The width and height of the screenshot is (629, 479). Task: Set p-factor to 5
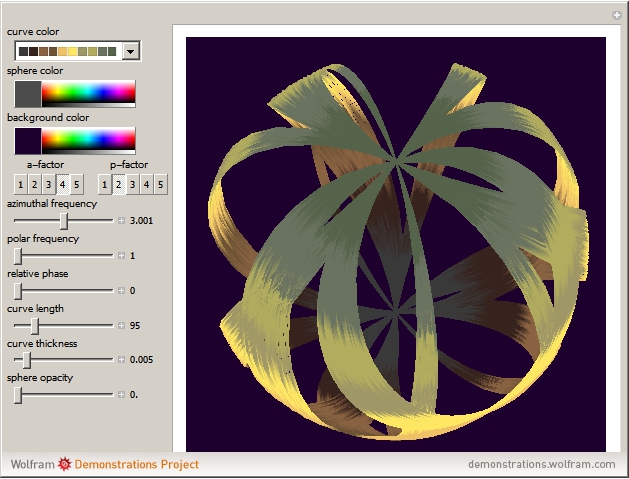(160, 185)
